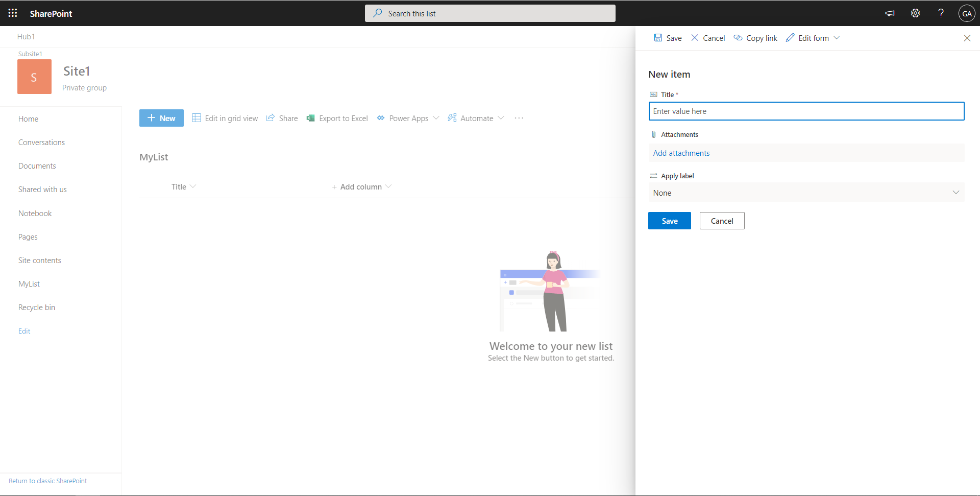The image size is (980, 496).
Task: Open the Hub1 hub link
Action: pos(26,37)
